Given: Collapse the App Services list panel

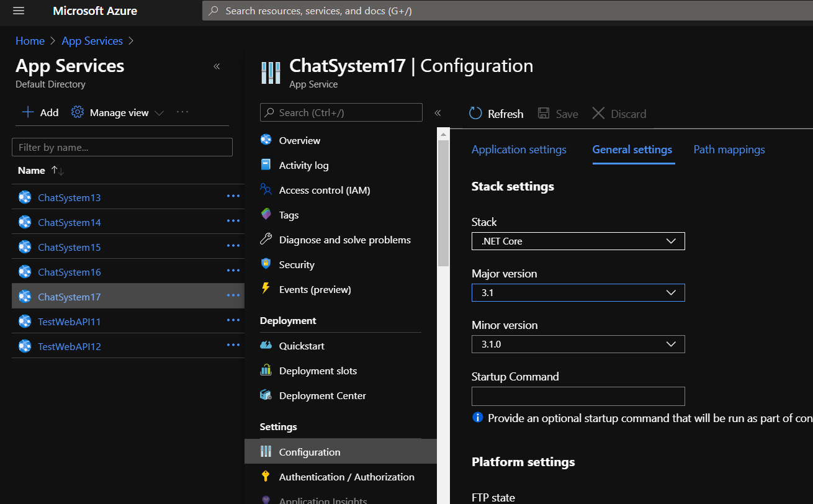Looking at the screenshot, I should tap(217, 66).
